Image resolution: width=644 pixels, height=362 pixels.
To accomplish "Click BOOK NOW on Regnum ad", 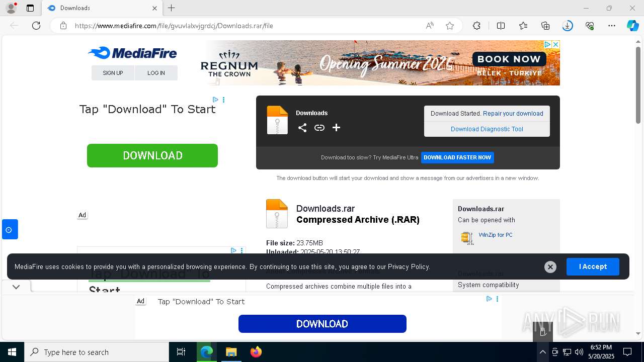I will 509,59.
